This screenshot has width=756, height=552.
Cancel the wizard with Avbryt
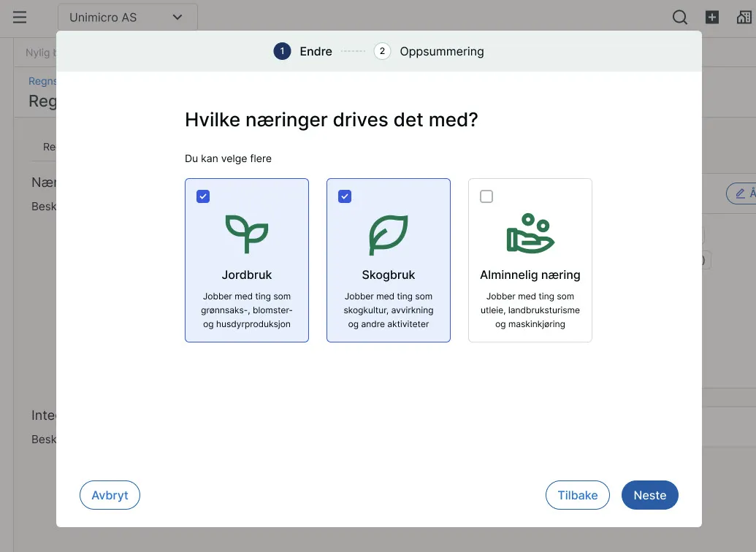point(110,494)
